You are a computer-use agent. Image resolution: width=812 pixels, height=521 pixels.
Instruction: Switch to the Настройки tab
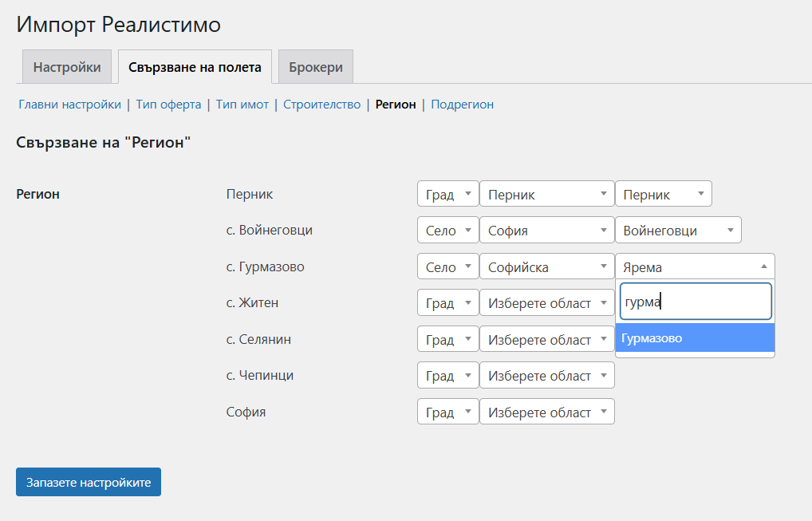coord(67,67)
